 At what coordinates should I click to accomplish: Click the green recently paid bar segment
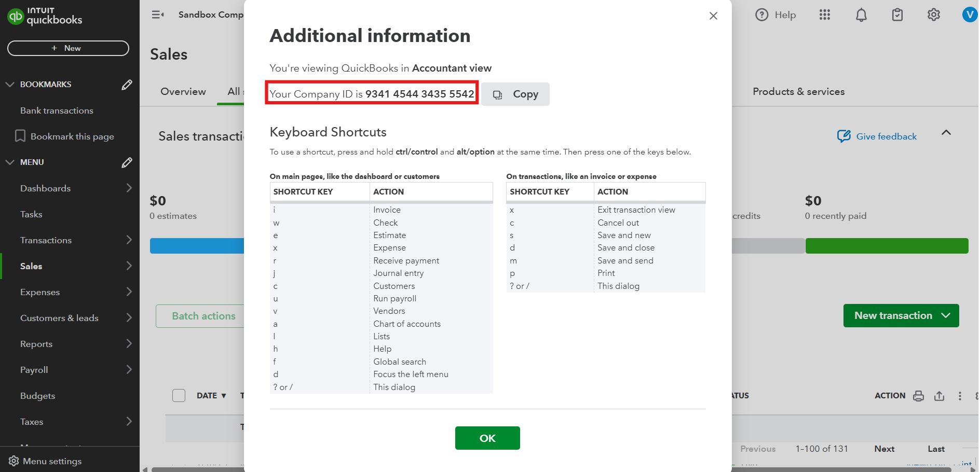click(887, 246)
